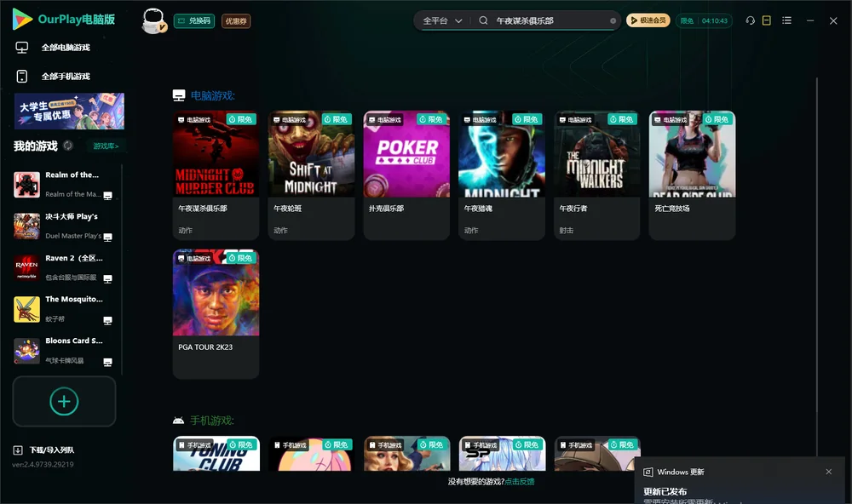Click the yellow mini-window icon
Screen dimensions: 852x504
point(767,20)
